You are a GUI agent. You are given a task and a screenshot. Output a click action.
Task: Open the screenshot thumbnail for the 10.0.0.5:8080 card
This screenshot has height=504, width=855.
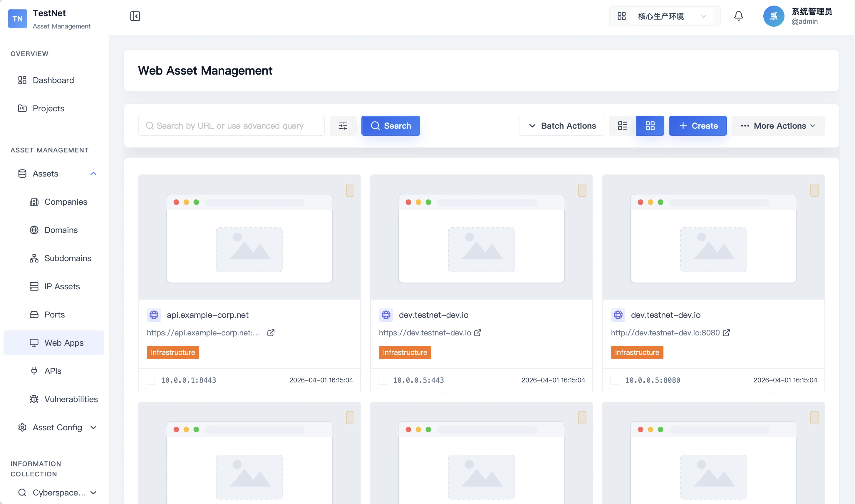click(713, 237)
